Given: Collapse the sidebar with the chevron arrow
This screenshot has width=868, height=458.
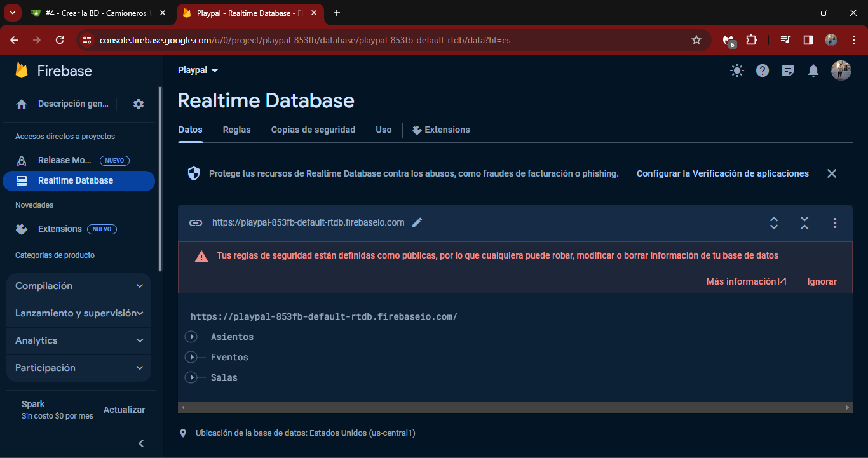Looking at the screenshot, I should click(141, 443).
